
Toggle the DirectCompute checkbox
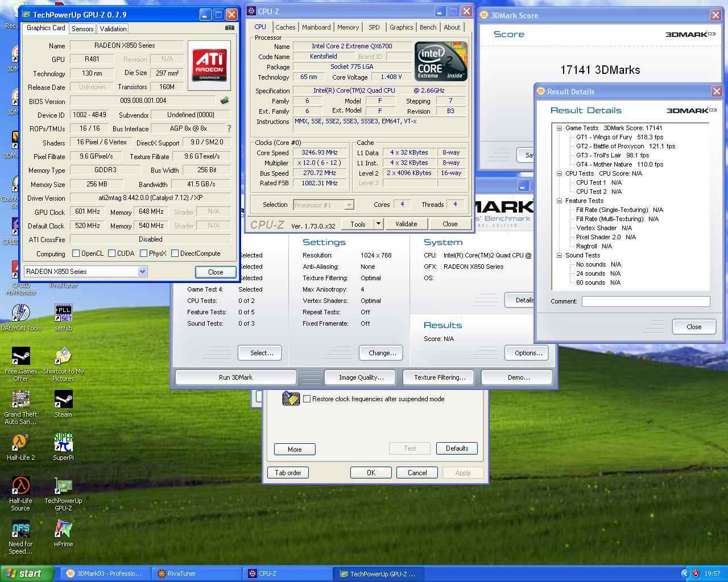click(175, 253)
